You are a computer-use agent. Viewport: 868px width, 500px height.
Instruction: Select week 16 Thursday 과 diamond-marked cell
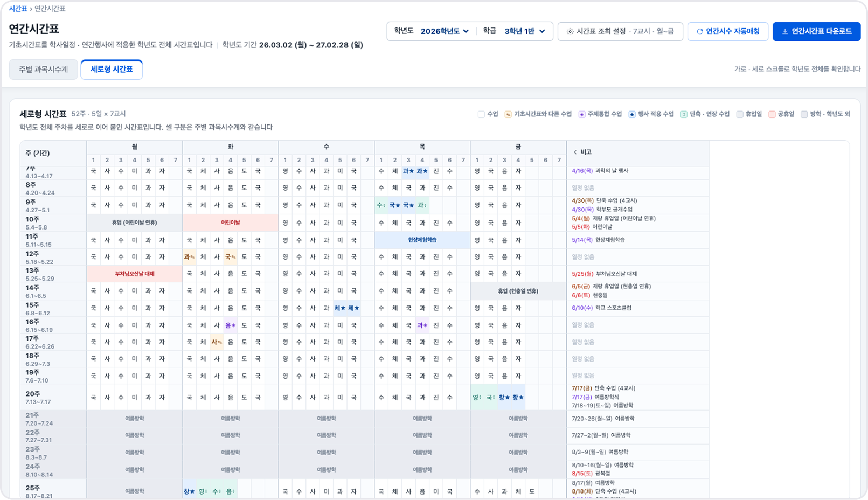(422, 325)
